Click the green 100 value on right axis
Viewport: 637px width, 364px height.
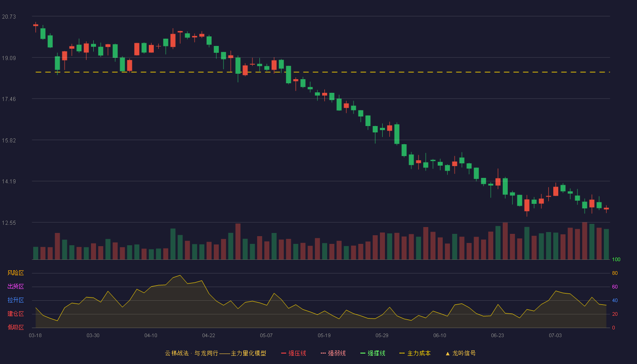point(616,260)
